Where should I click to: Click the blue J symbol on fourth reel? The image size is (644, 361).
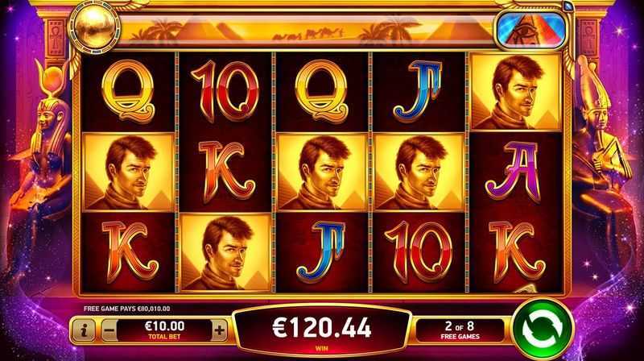pos(417,91)
